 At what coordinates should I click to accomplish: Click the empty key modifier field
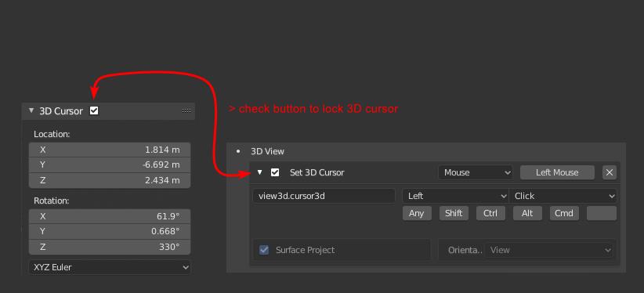[x=601, y=213]
